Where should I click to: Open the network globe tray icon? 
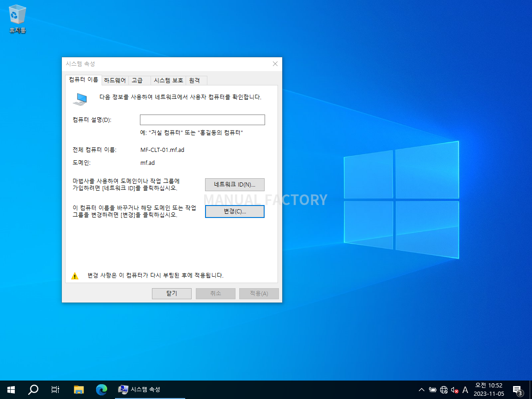coord(444,390)
